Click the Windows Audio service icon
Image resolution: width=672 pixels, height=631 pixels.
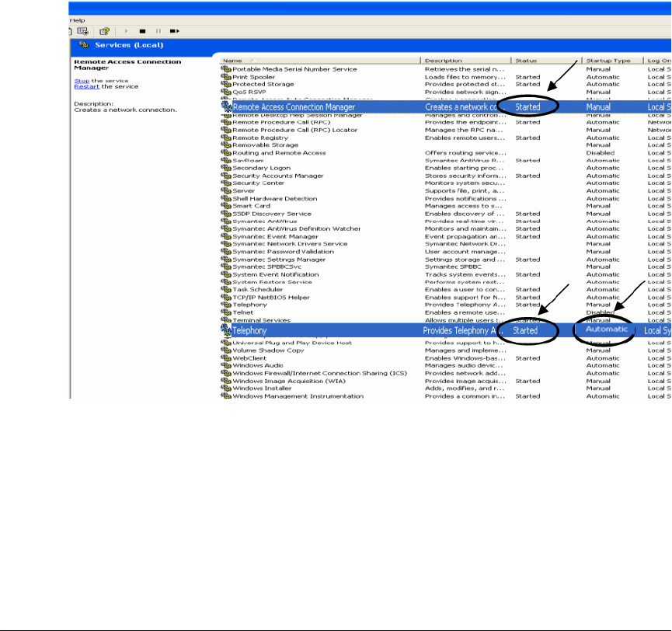pyautogui.click(x=226, y=366)
